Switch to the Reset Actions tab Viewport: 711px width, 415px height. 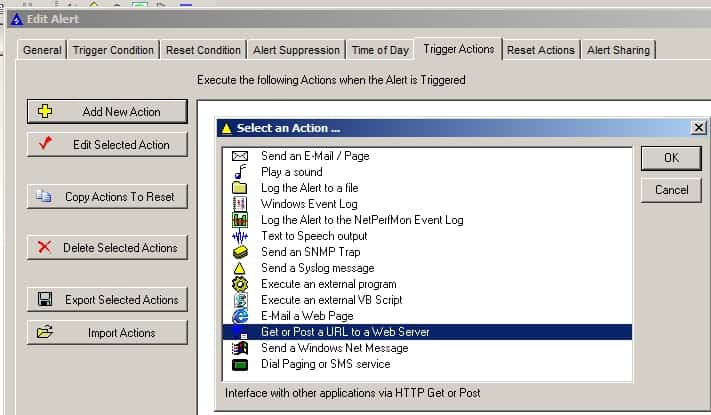(541, 50)
